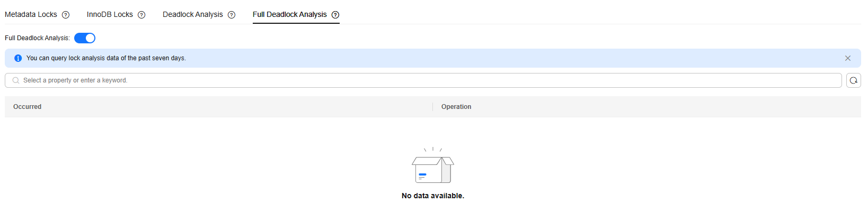Switch to the Metadata Locks tab
The image size is (868, 212).
[x=31, y=14]
